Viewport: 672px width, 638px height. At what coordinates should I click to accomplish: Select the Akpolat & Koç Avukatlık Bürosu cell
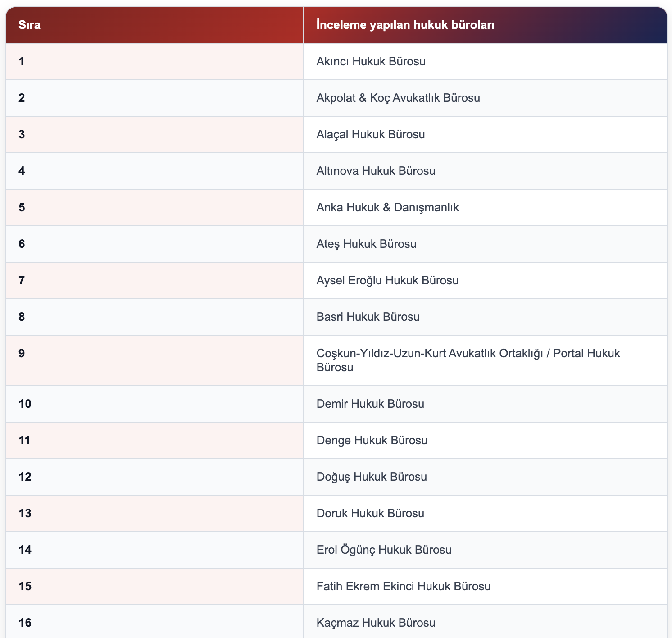(486, 98)
